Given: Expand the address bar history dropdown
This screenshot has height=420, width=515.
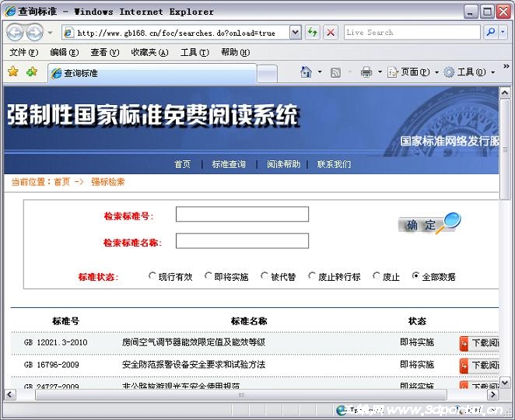Looking at the screenshot, I should [x=296, y=33].
